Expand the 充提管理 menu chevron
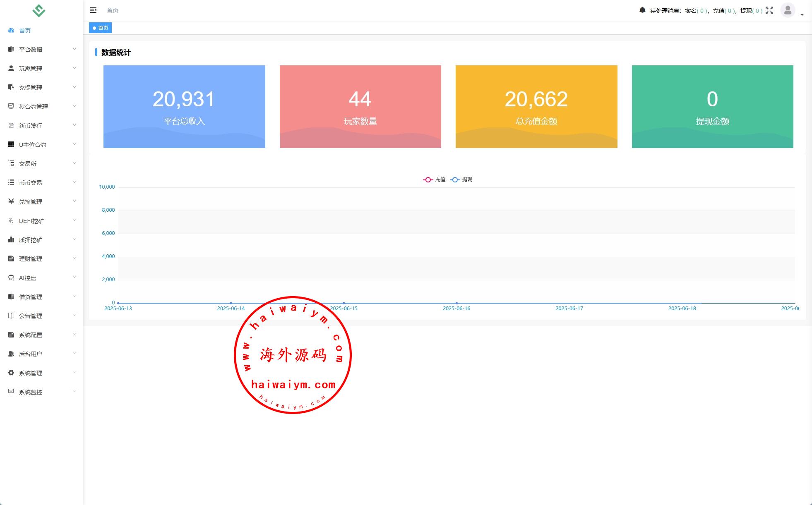812x505 pixels. pyautogui.click(x=74, y=87)
